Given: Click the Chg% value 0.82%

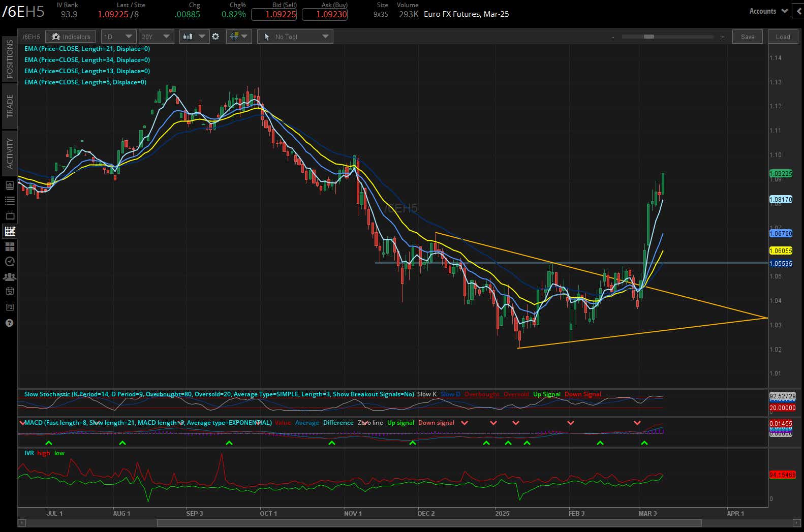Looking at the screenshot, I should (x=234, y=14).
